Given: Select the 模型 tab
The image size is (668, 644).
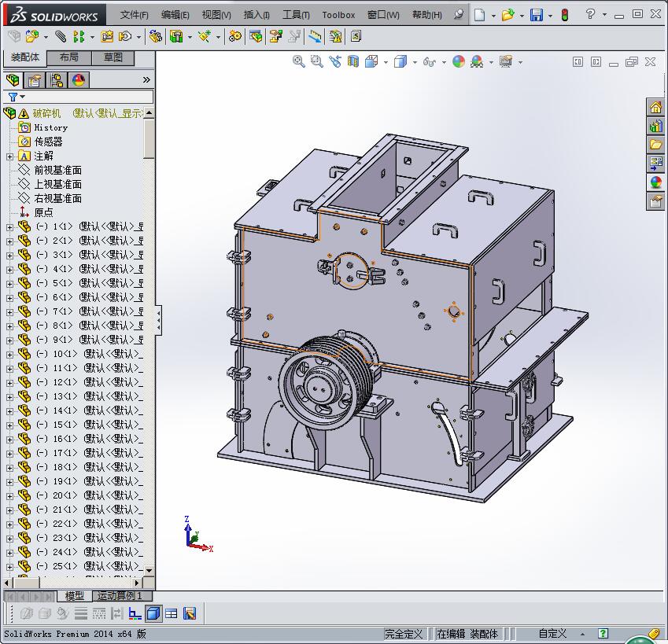Looking at the screenshot, I should point(75,596).
